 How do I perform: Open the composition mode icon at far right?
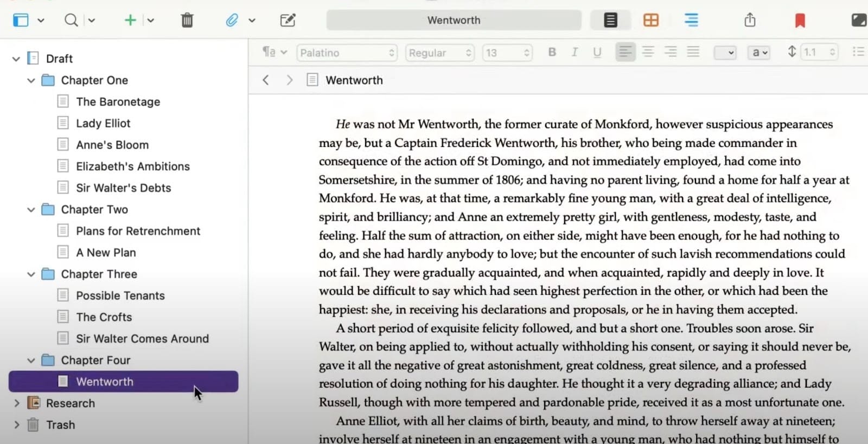pos(859,21)
